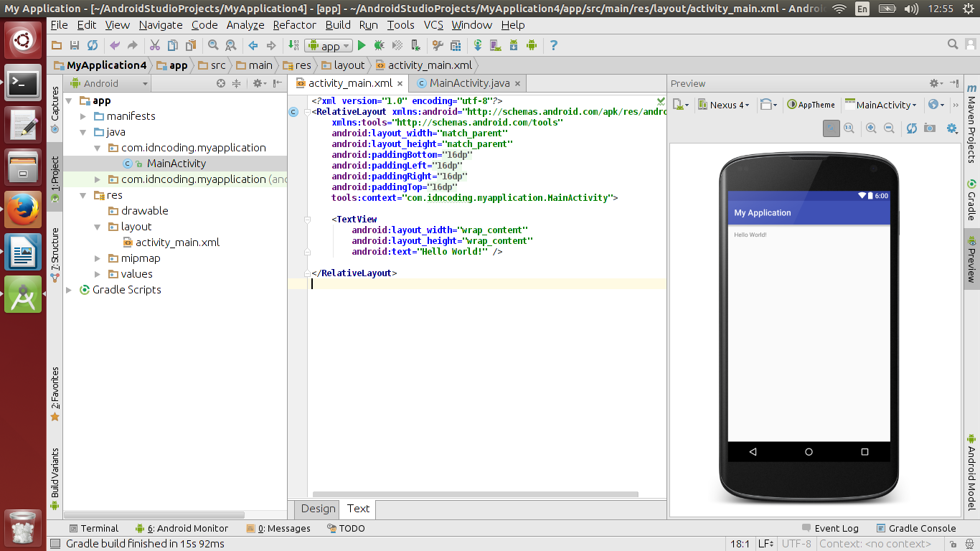Screen dimensions: 980x551
Task: Open the MainActivity association dropdown in Preview
Action: pos(881,105)
